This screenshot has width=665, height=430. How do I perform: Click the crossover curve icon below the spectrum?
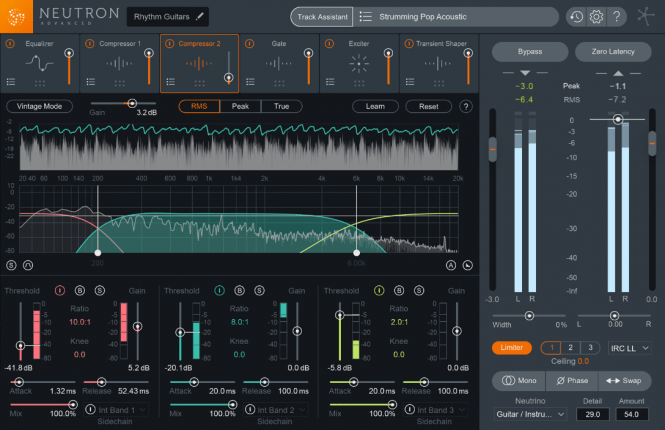(28, 265)
